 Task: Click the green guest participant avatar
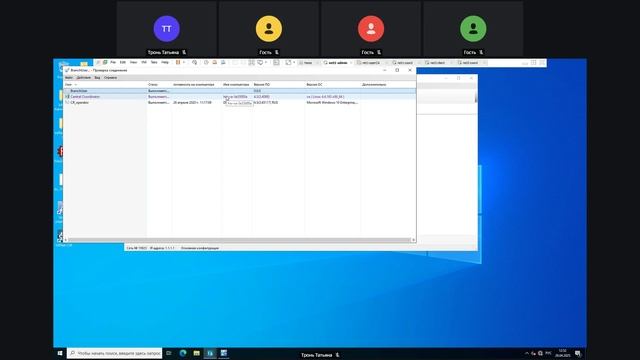(x=473, y=29)
